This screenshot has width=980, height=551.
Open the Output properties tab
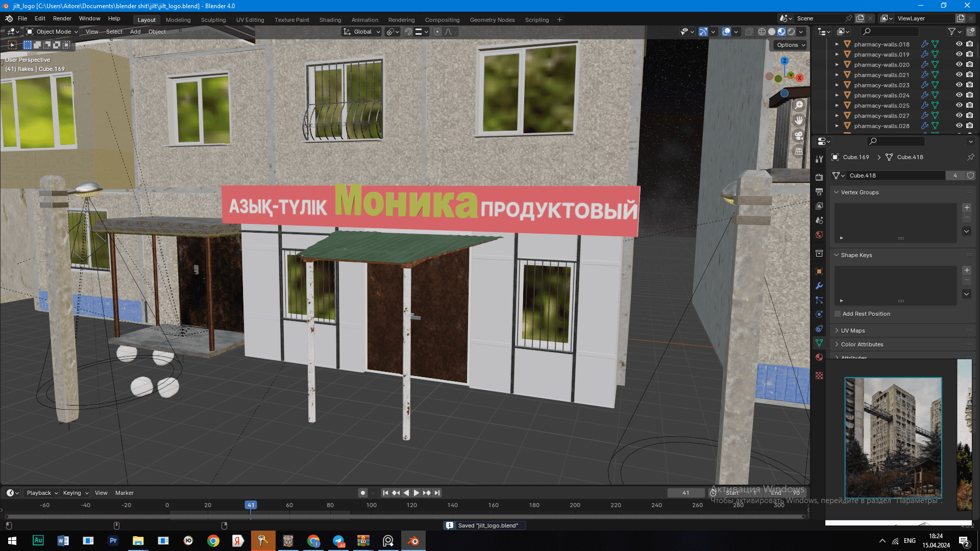click(x=819, y=192)
